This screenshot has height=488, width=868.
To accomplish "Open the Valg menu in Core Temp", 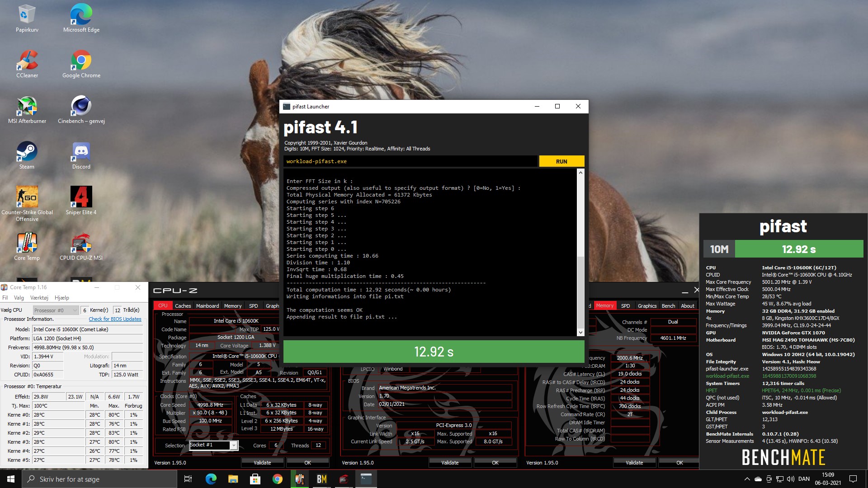I will [19, 298].
